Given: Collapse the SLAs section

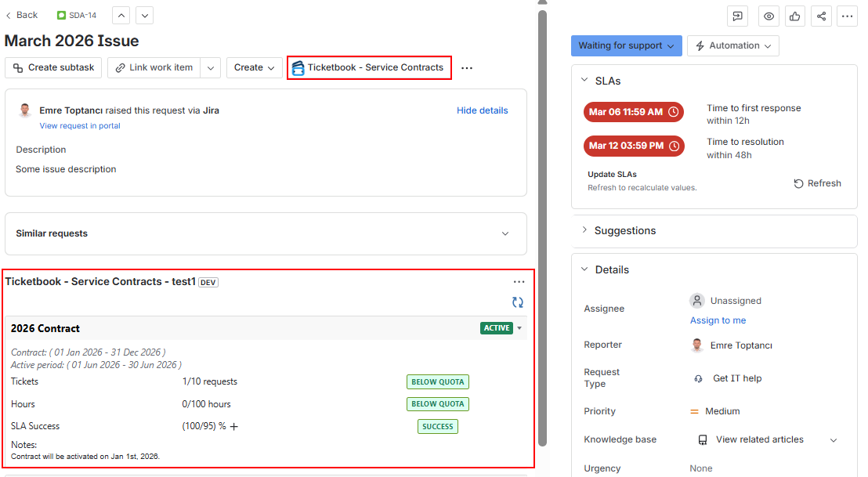Looking at the screenshot, I should 584,80.
